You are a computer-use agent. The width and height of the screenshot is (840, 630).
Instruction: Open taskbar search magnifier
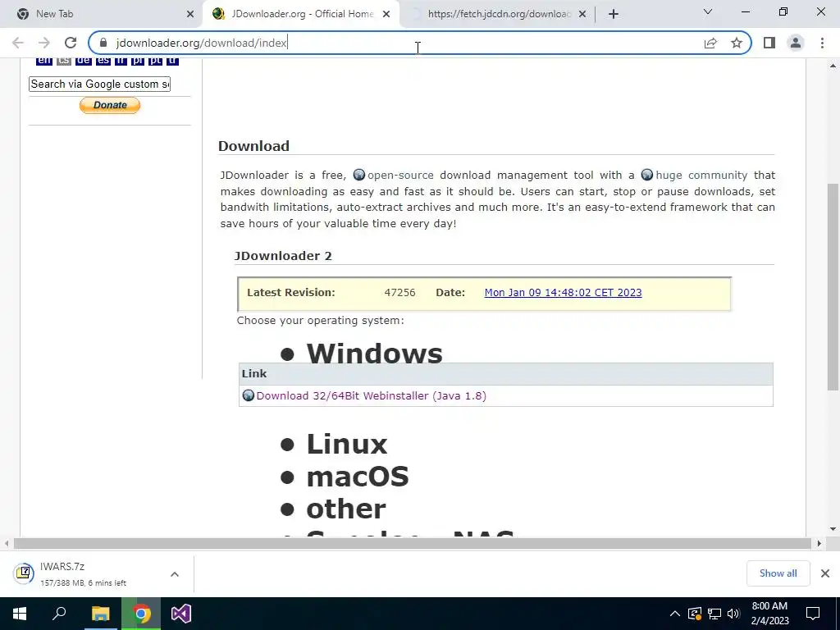pos(59,614)
